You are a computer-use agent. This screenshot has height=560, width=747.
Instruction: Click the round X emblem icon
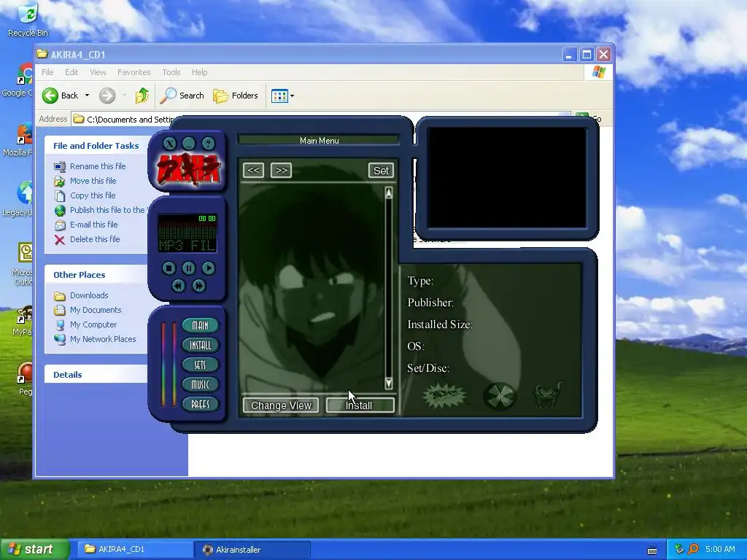[x=500, y=396]
